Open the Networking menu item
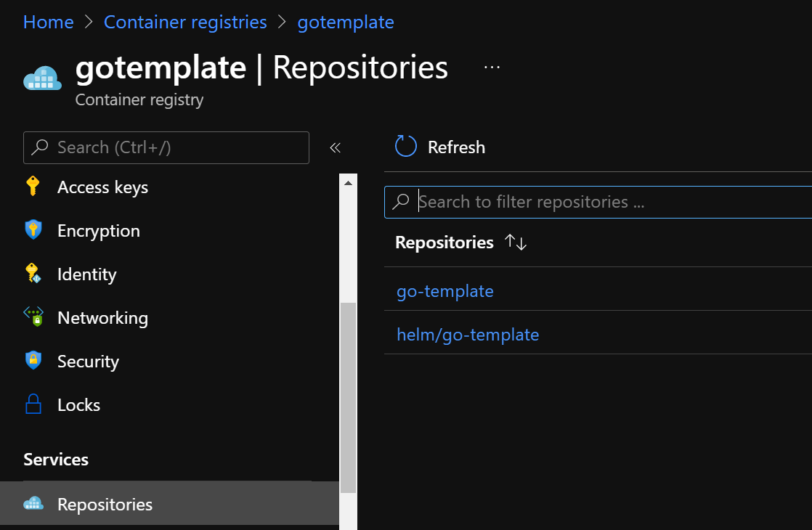Screen dimensions: 812x530 pyautogui.click(x=102, y=317)
